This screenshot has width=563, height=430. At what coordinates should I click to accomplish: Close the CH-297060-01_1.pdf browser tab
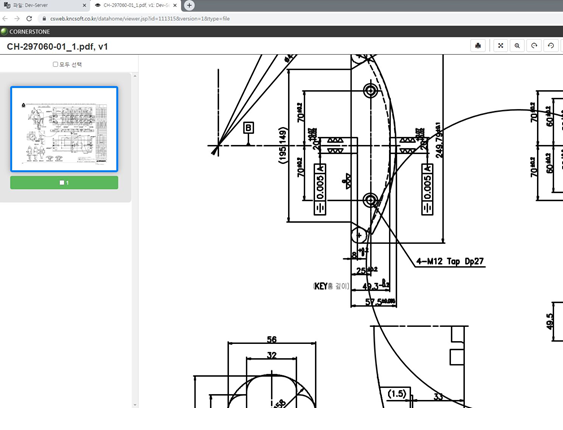(175, 5)
